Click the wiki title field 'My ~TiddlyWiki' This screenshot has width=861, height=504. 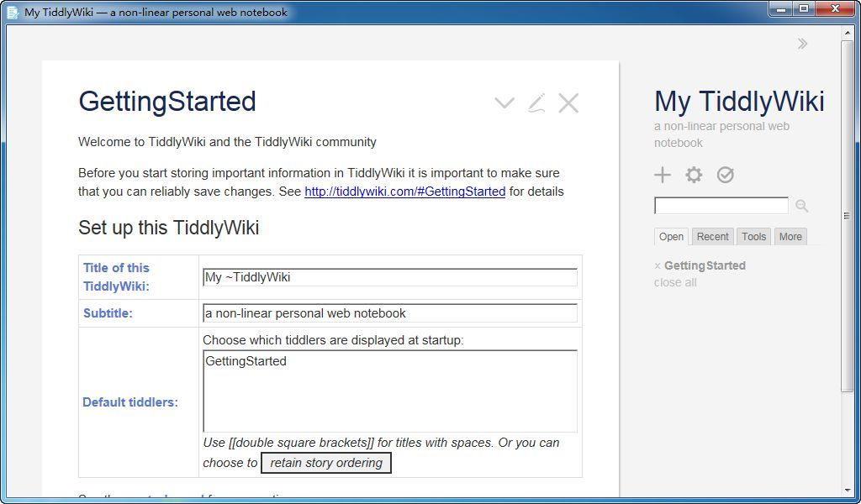tap(390, 277)
